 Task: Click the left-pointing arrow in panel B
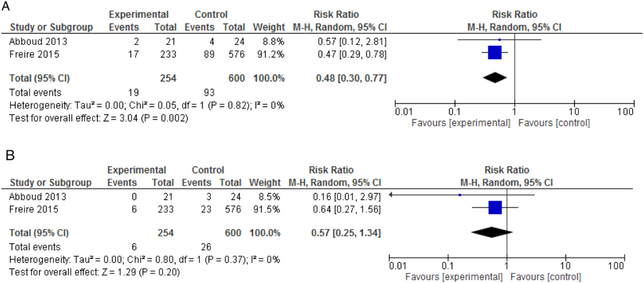pos(391,195)
